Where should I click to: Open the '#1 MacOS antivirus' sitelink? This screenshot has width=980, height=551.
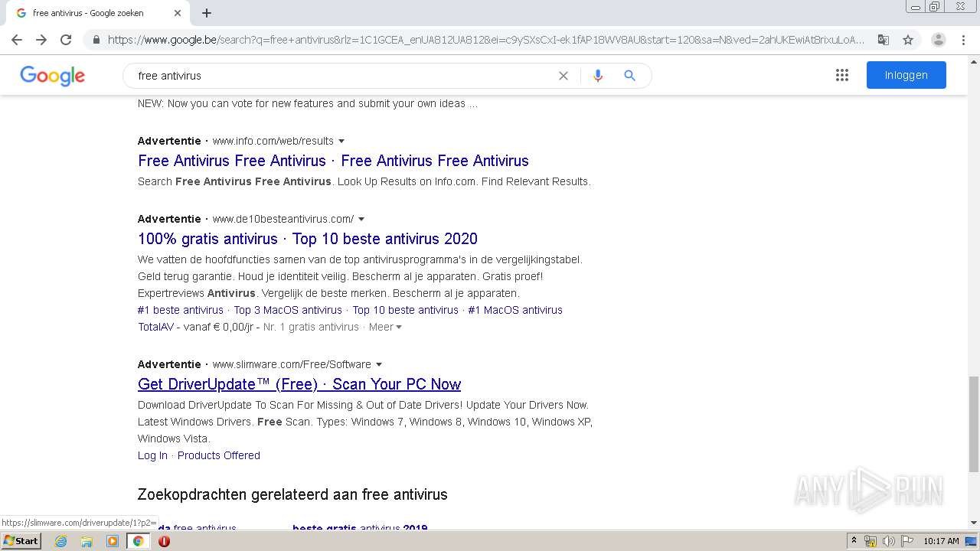point(515,310)
